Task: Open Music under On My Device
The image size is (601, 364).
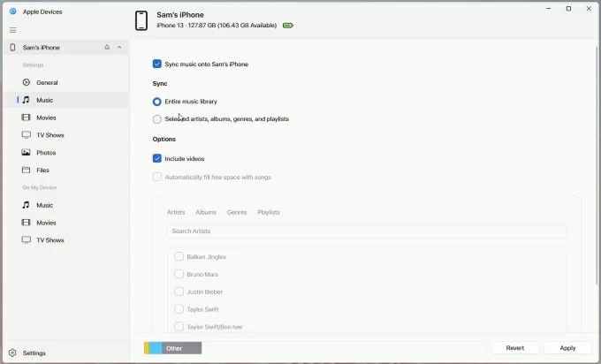Action: [x=44, y=205]
